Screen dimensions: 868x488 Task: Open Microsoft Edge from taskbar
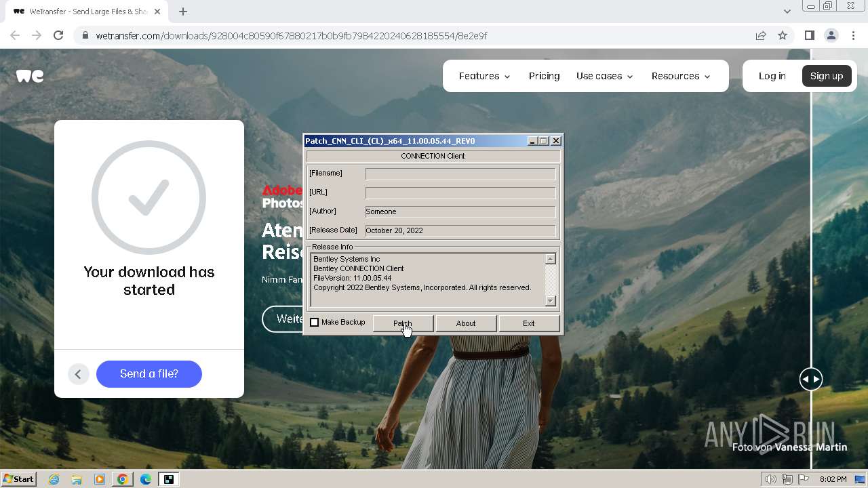tap(145, 479)
